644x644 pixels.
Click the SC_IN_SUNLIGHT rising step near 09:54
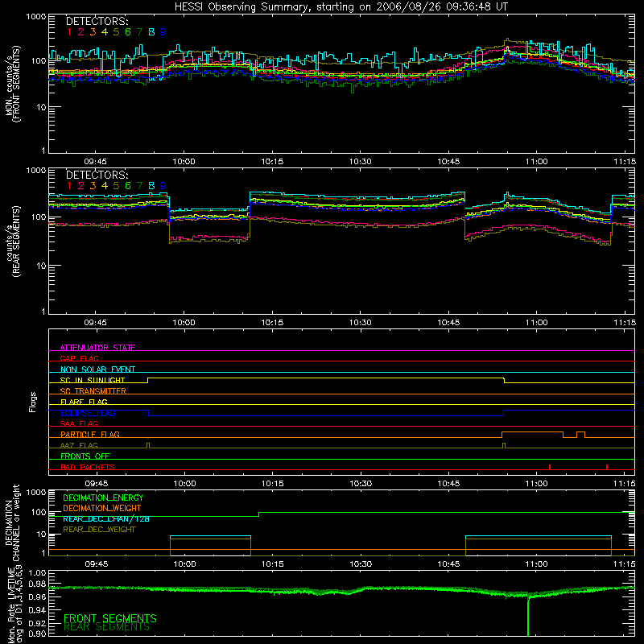click(148, 380)
